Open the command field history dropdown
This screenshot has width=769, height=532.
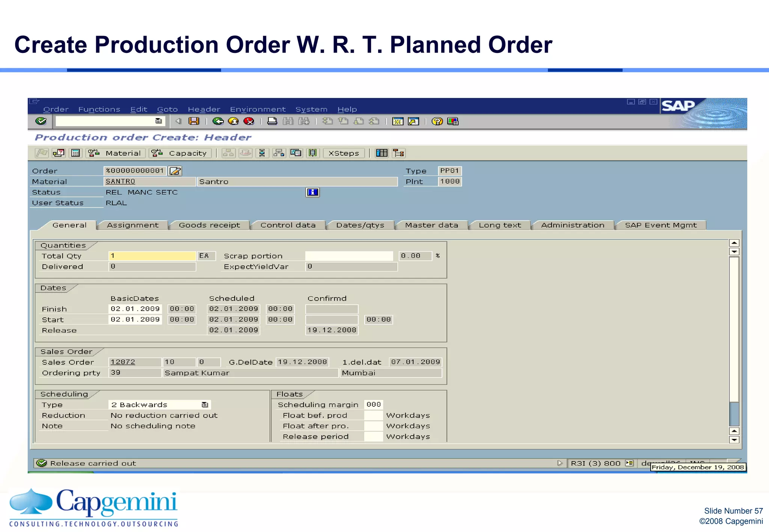click(x=158, y=121)
